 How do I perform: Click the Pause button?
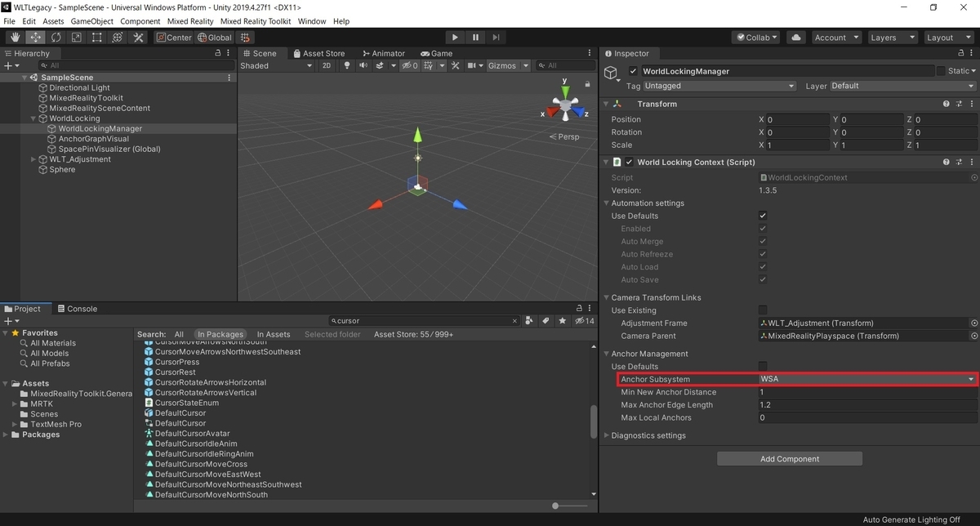475,38
